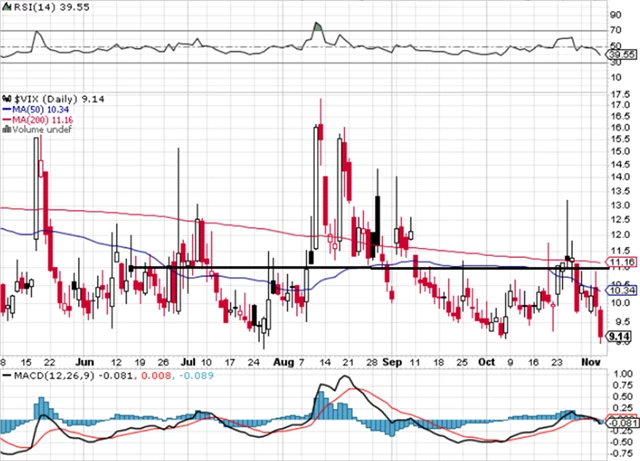Select the Aug month label on the time axis
Screen dimensions: 640x461
(x=283, y=362)
